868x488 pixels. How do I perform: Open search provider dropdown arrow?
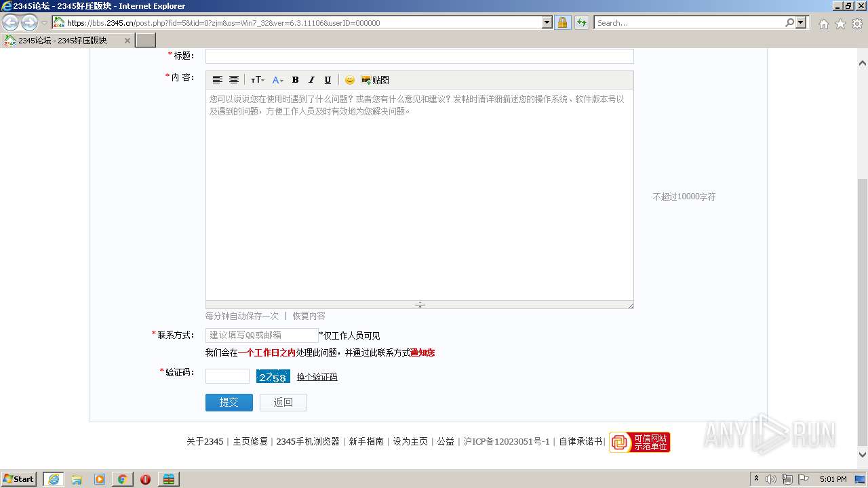pos(802,22)
